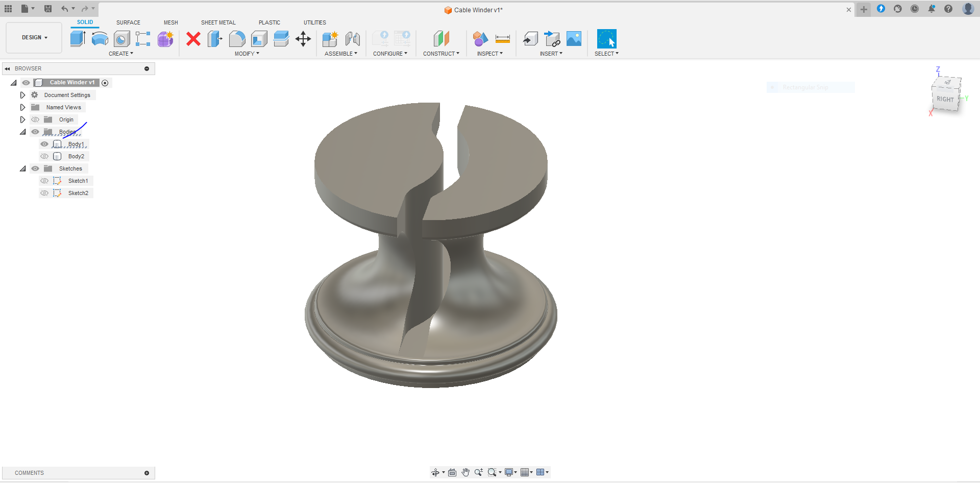
Task: Toggle visibility of Sketches folder
Action: pos(35,168)
